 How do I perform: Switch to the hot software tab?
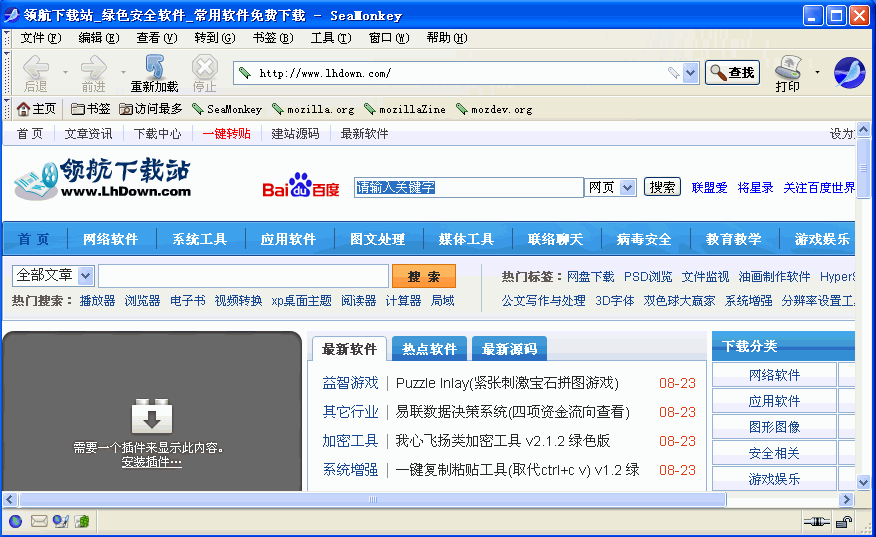coord(429,349)
